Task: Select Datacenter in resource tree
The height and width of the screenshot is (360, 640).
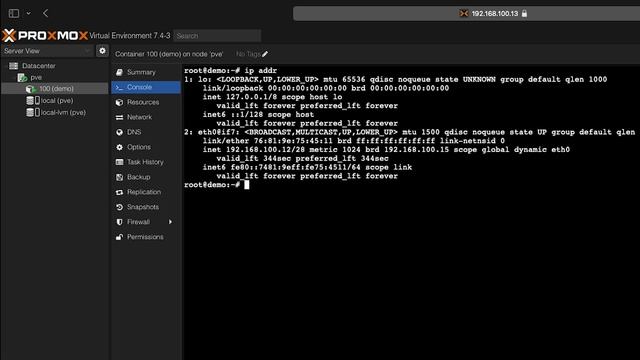Action: click(x=38, y=66)
